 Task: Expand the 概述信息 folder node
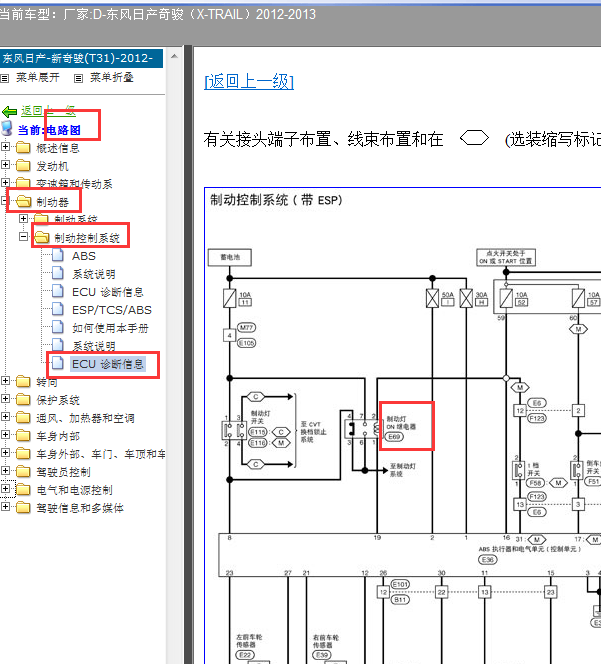pos(5,147)
